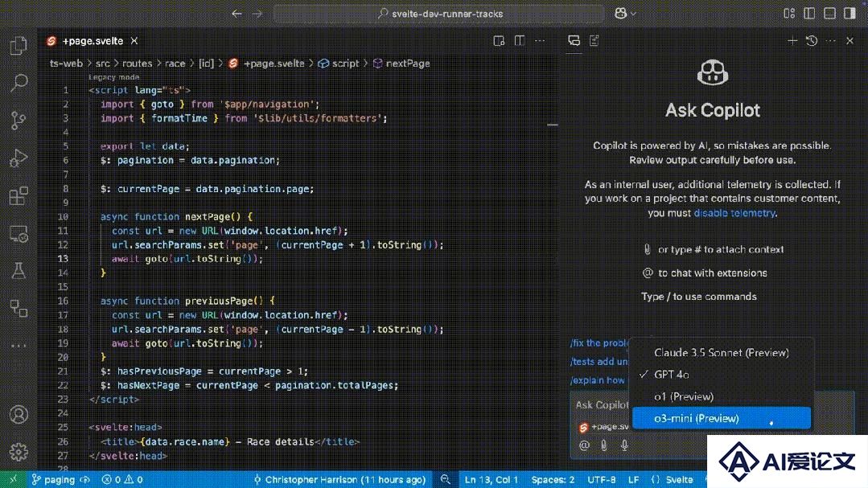Start voice chat with microphone icon

[624, 445]
